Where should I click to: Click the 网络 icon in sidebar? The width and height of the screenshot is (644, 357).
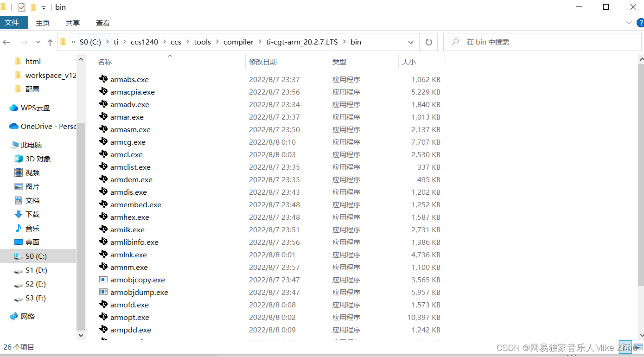coord(14,316)
